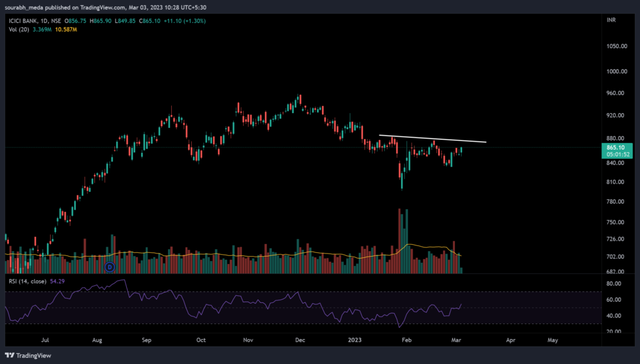Viewport: 640px width, 364px height.
Task: Click the open value O856.75
Action: point(76,21)
